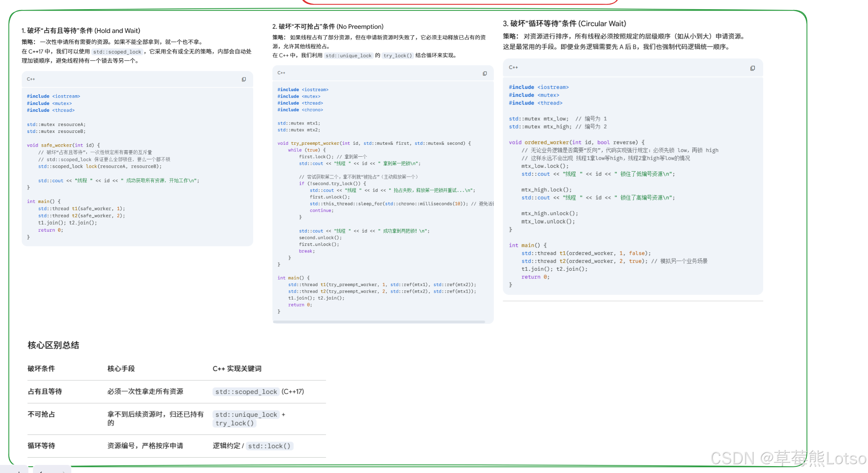Image resolution: width=868 pixels, height=473 pixels.
Task: Select the Circular Wait section heading
Action: tap(564, 23)
